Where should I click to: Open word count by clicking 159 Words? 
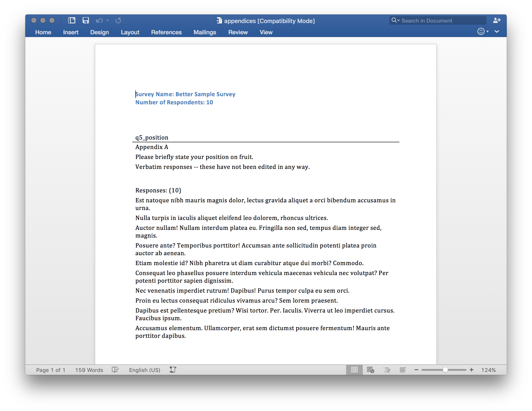(89, 370)
